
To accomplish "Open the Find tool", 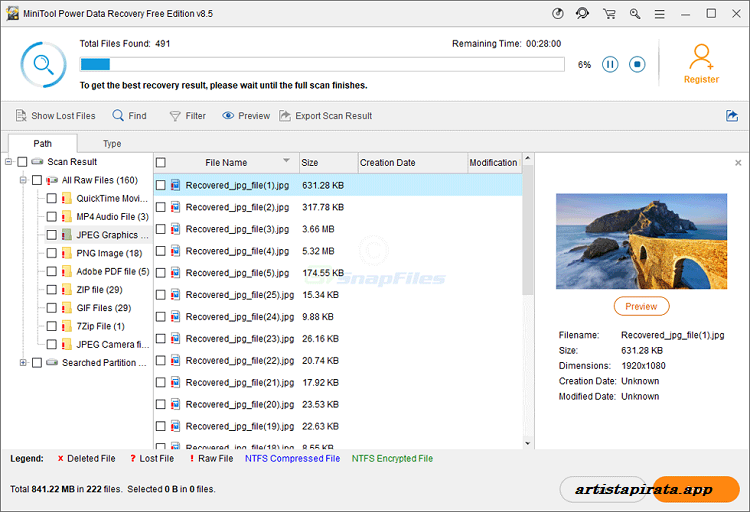I will pos(130,116).
